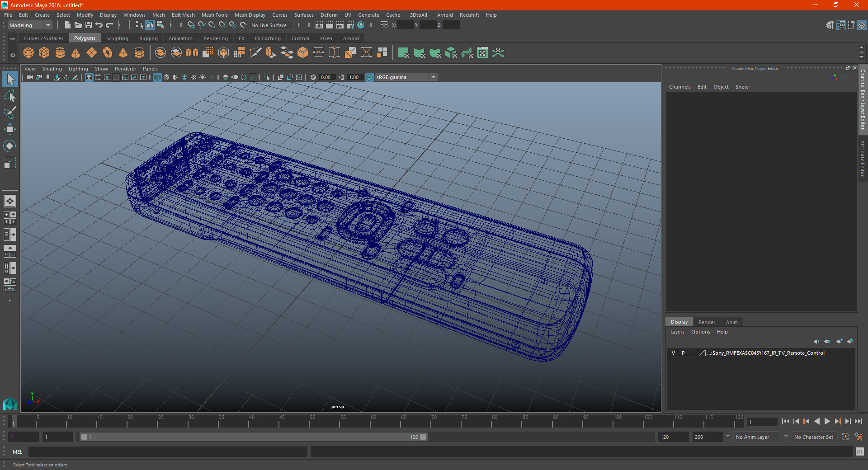The width and height of the screenshot is (868, 470).
Task: Create a polygon cone from the shelf
Action: pos(76,53)
